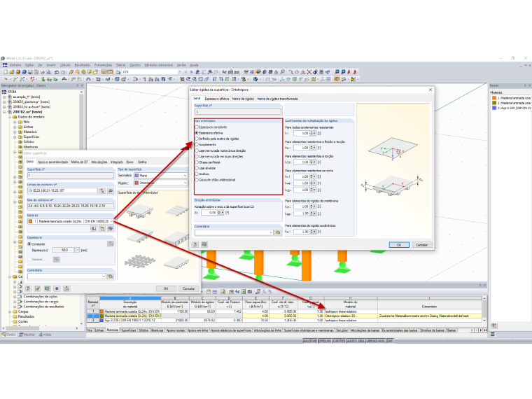The height and width of the screenshot is (399, 532).
Task: Open the Cálculo menu
Action: [65, 65]
